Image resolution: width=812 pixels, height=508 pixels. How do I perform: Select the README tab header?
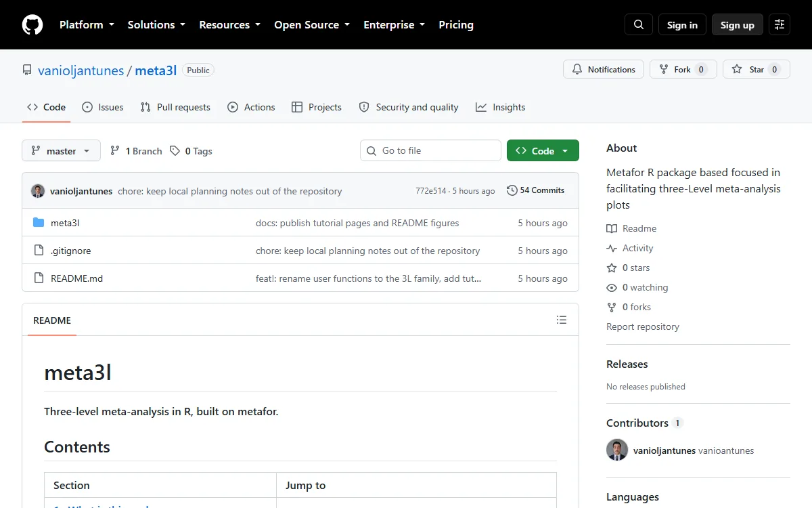click(x=52, y=320)
